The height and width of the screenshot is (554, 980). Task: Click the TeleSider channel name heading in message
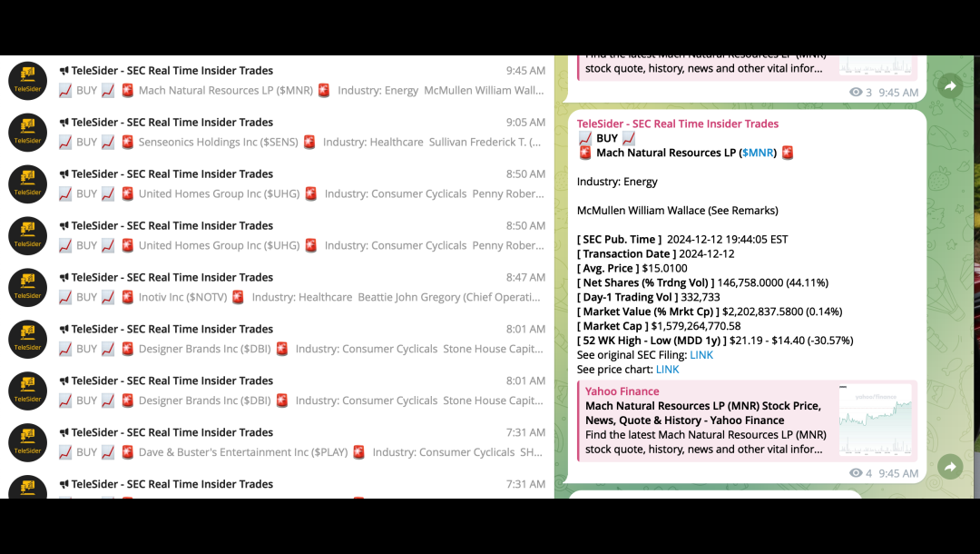point(678,124)
